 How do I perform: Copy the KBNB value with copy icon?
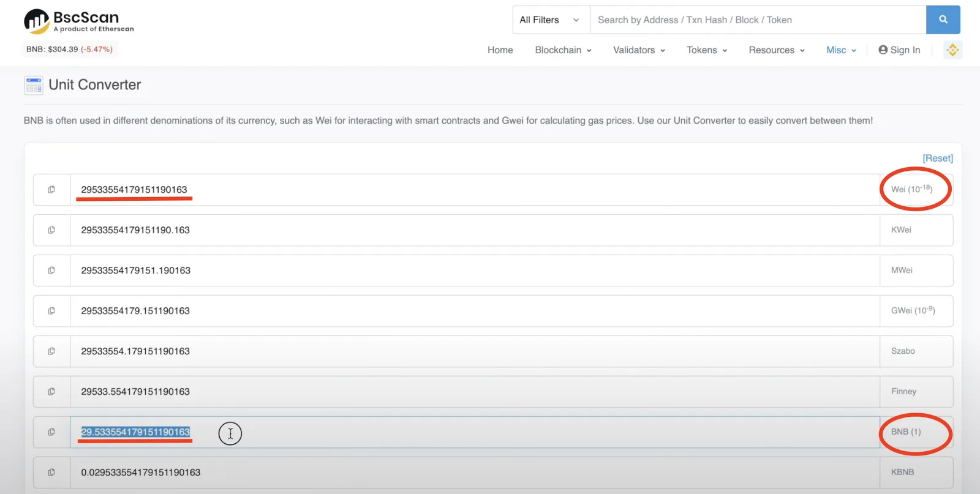[51, 473]
